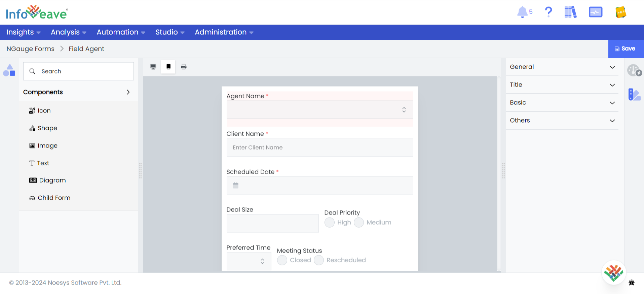Screen dimensions: 644x294
Task: Click the notifications bell icon
Action: pos(522,12)
